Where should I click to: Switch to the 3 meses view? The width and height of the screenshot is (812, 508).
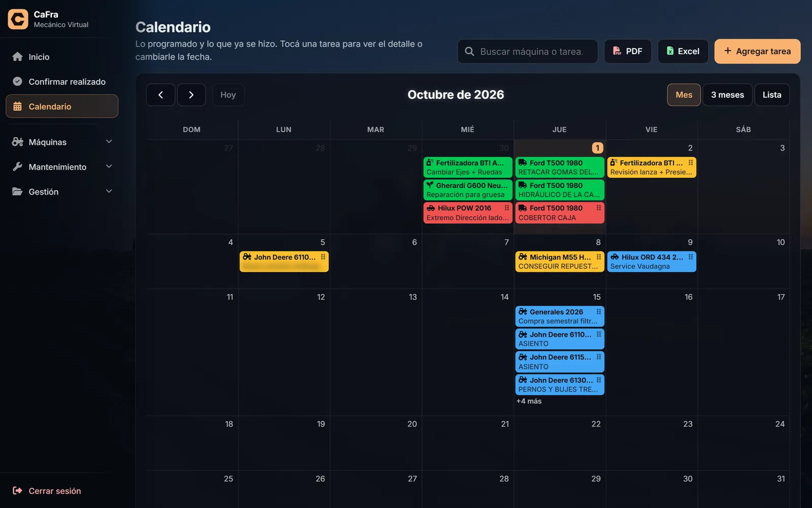(727, 95)
